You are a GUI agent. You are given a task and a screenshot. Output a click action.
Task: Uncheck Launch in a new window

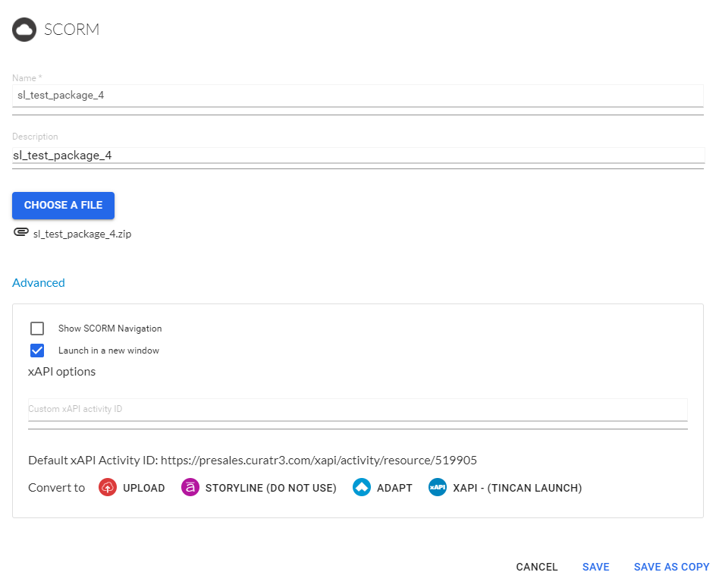tap(37, 351)
